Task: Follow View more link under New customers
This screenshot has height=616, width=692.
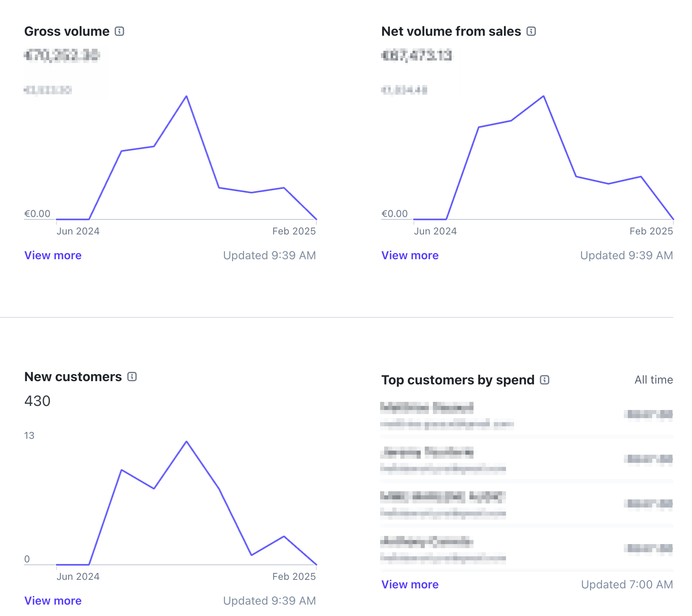Action: click(53, 601)
